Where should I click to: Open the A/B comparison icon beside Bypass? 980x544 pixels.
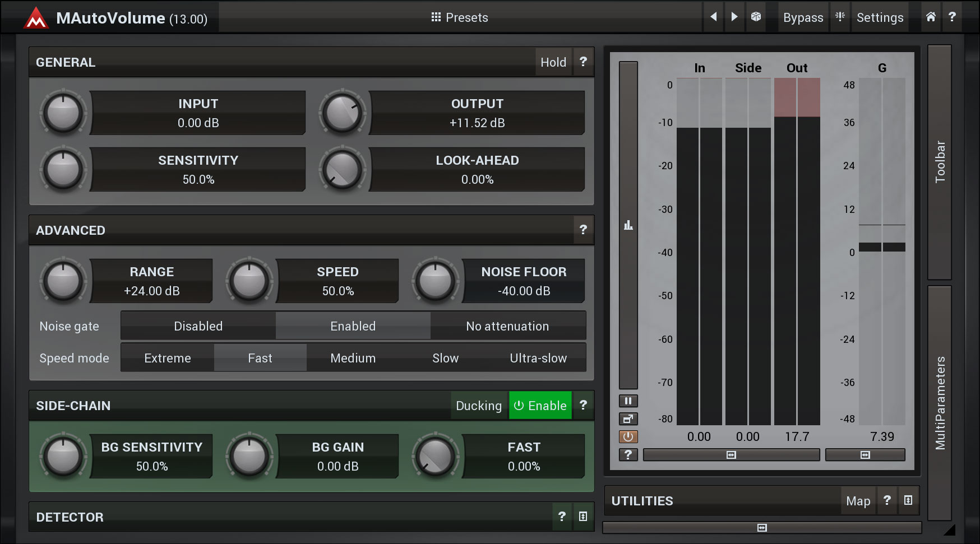coord(840,17)
